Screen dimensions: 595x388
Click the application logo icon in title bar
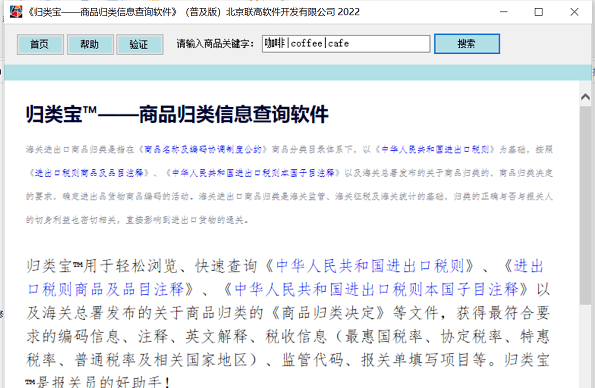16,12
